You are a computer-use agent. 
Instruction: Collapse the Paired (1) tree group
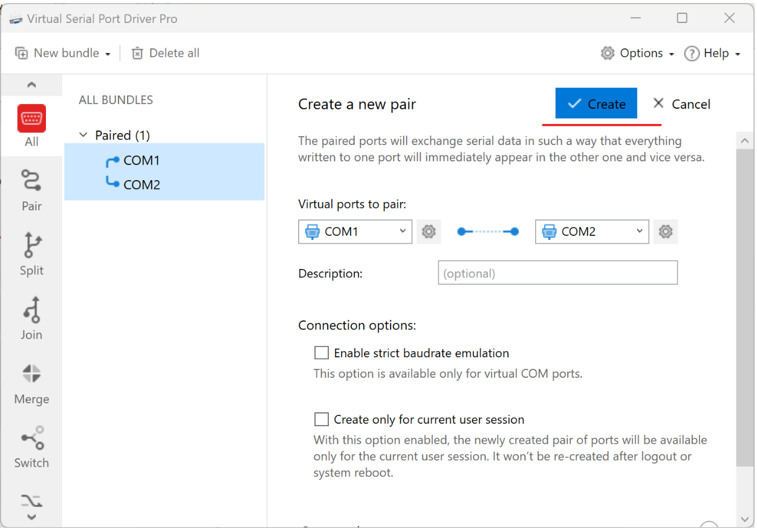click(x=84, y=135)
